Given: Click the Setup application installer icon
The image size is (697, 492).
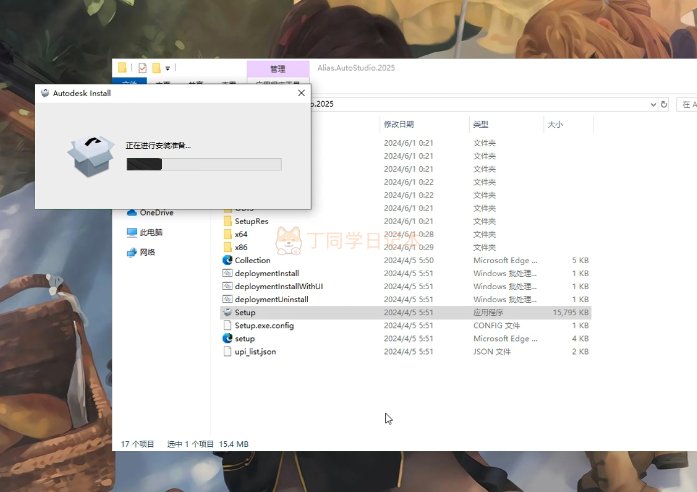Looking at the screenshot, I should (x=227, y=312).
